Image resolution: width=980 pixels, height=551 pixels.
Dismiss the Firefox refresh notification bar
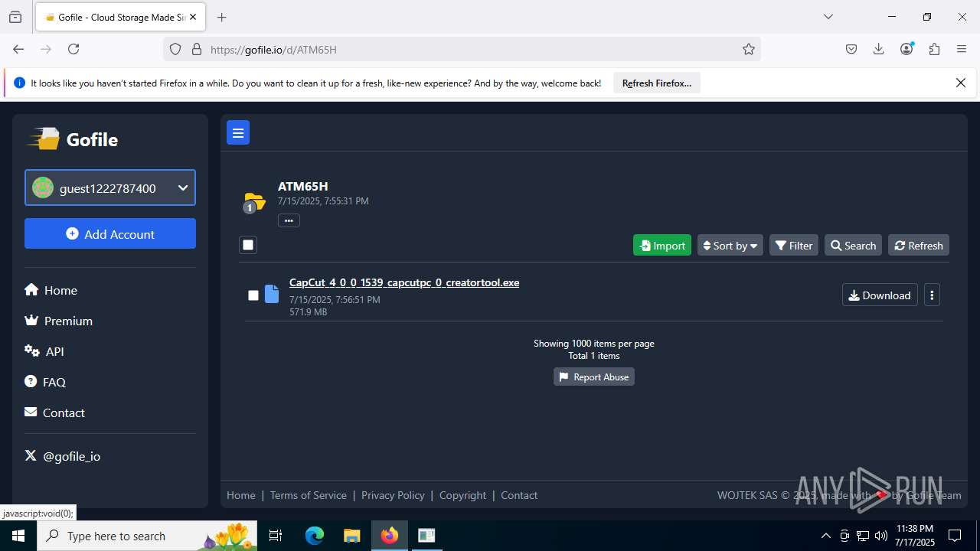[x=961, y=83]
